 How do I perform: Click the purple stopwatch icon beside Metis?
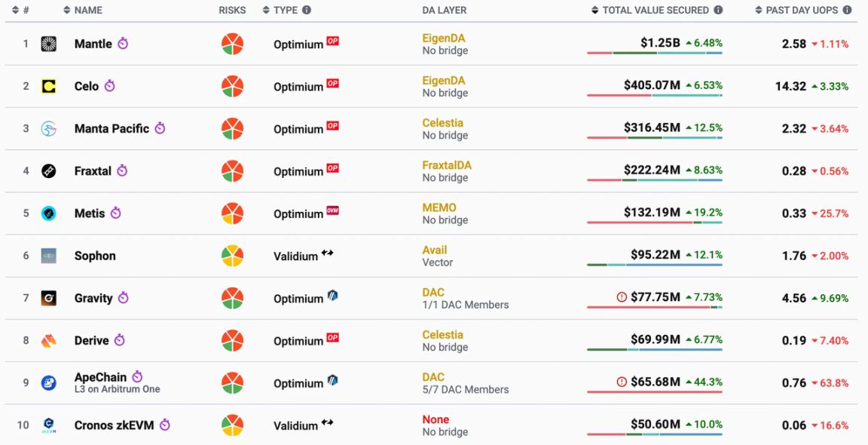pyautogui.click(x=116, y=213)
